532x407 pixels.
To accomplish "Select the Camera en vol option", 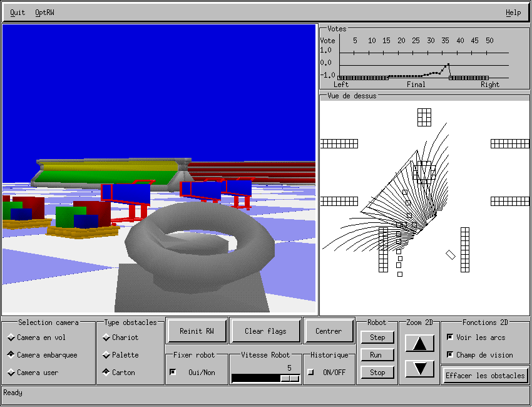I will tap(11, 337).
